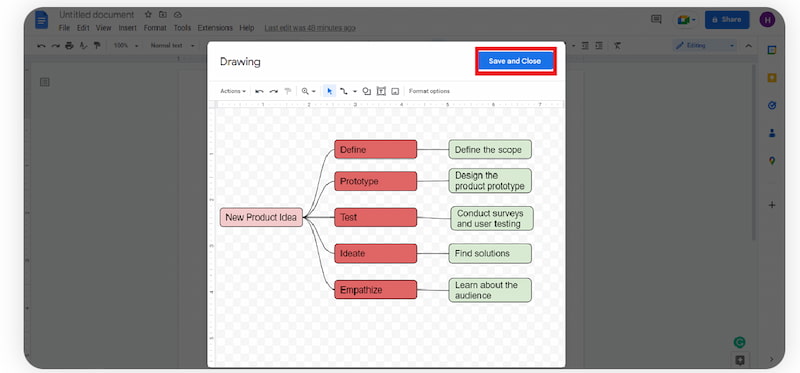Expand the line type dropdown arrow
Screen dimensions: 800x373
[355, 91]
